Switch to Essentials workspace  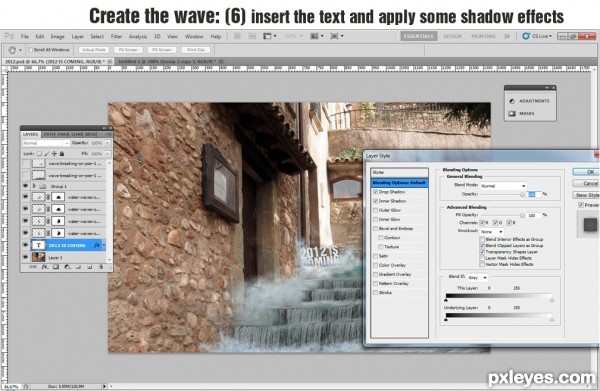coord(419,36)
